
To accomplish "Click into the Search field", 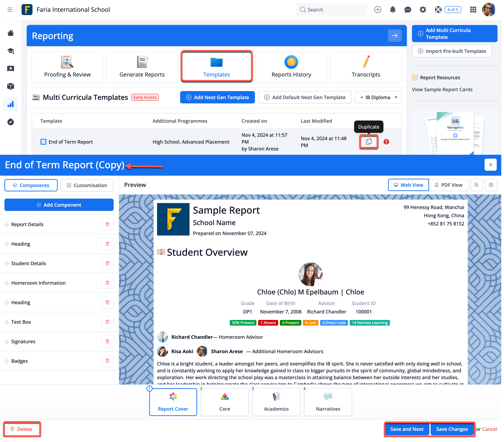I will click(x=332, y=10).
